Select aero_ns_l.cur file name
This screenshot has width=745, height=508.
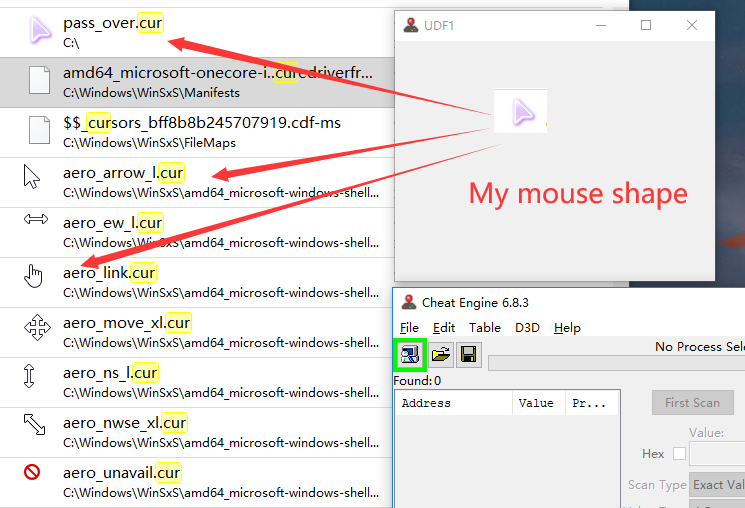110,373
